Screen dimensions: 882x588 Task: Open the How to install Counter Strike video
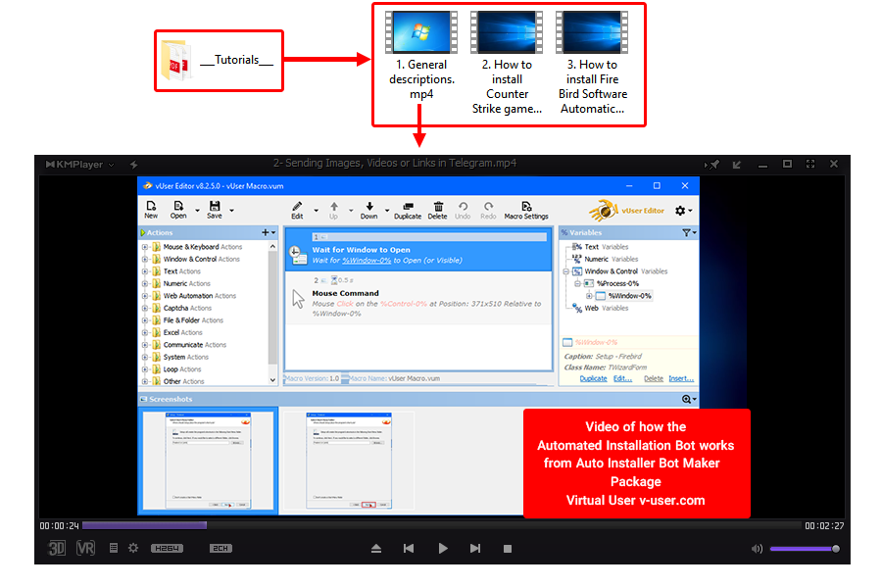(x=507, y=63)
